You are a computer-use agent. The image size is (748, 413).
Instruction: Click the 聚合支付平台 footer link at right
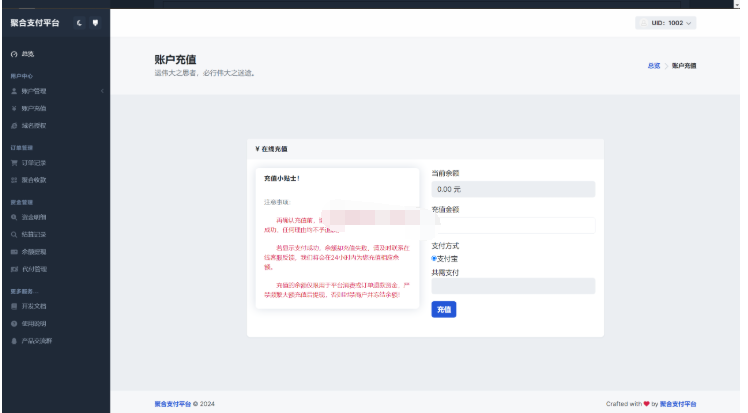(680, 404)
